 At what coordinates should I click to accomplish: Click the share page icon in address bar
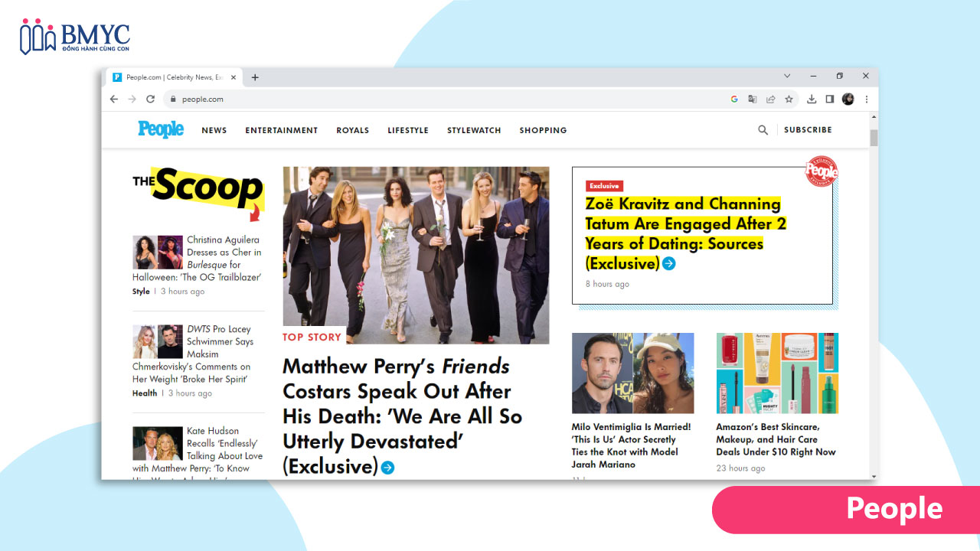(770, 99)
